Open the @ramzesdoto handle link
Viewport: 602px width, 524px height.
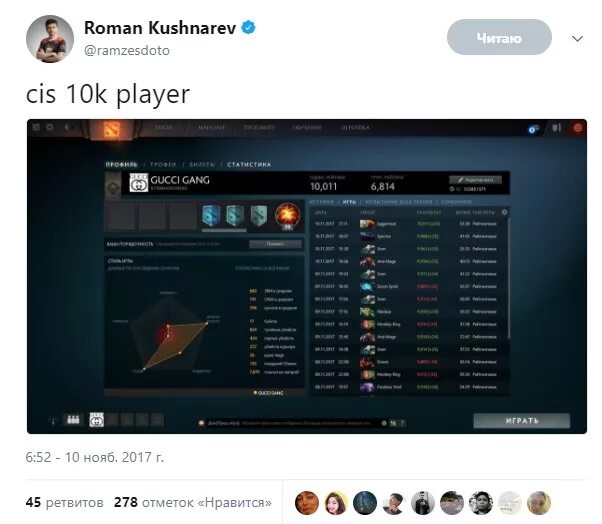(127, 50)
